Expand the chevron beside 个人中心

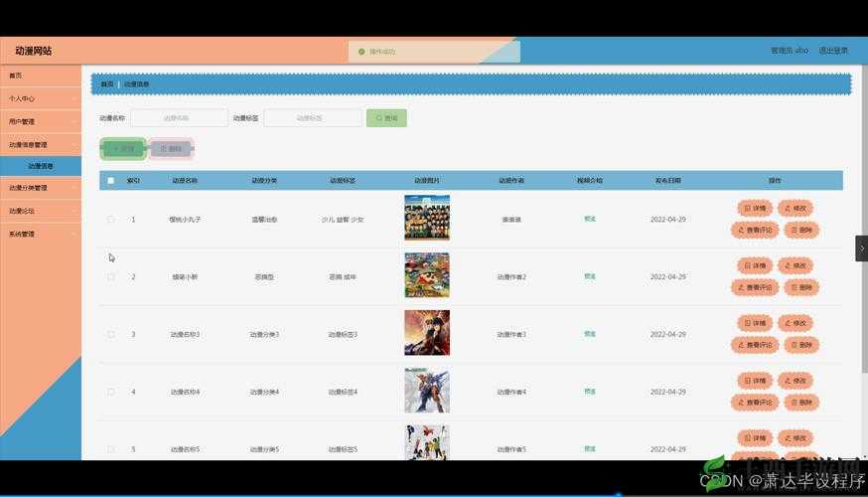click(x=73, y=98)
